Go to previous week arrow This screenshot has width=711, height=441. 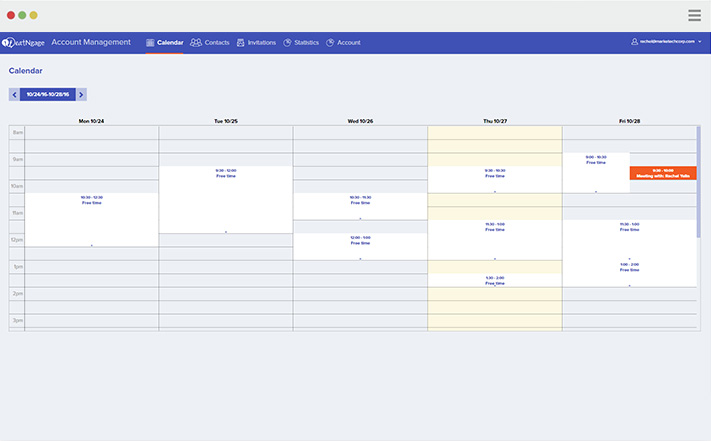tap(14, 94)
